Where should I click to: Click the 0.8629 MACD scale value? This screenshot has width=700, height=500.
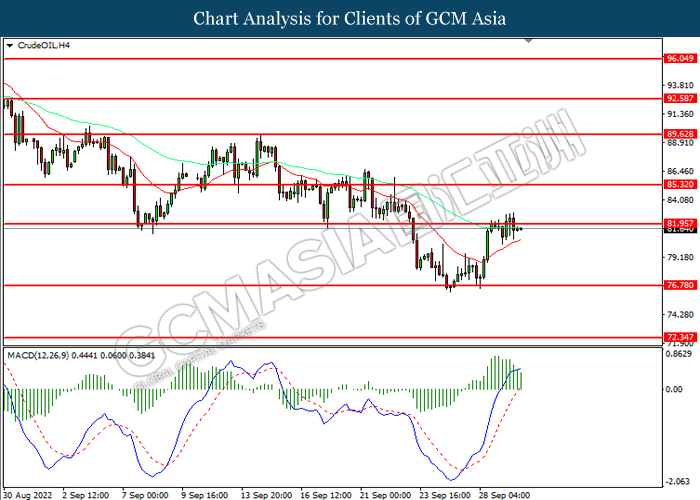[x=680, y=354]
